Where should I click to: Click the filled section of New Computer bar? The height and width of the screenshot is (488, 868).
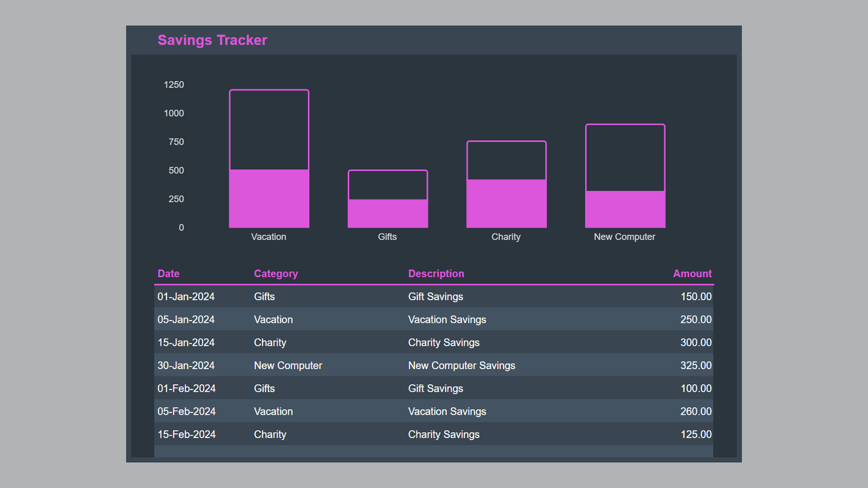click(625, 209)
